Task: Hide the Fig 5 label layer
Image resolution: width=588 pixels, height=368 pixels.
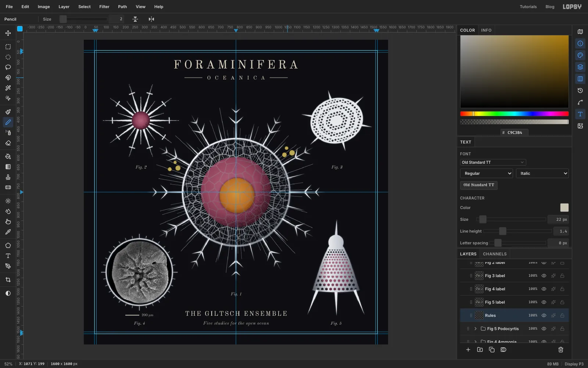Action: [x=544, y=302]
